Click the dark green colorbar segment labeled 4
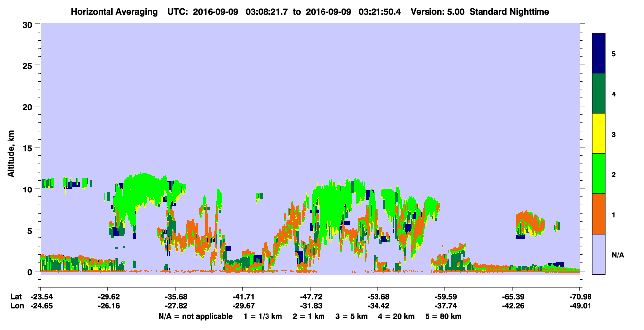 pos(599,94)
